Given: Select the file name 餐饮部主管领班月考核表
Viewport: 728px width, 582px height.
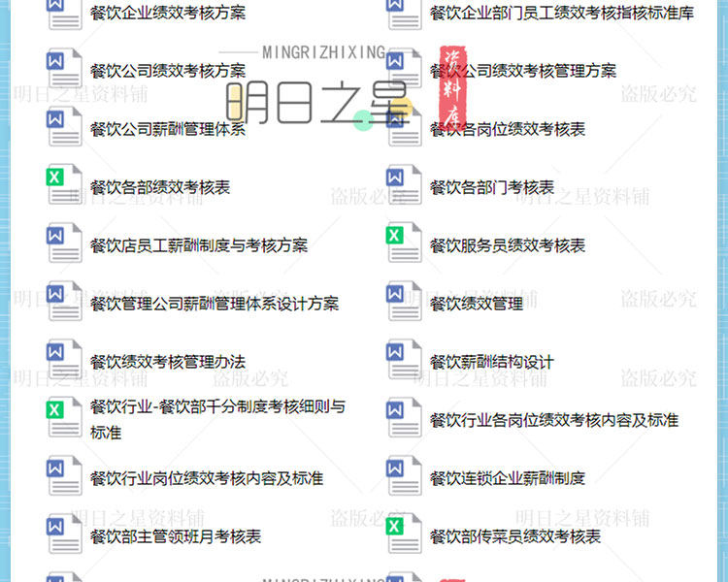Looking at the screenshot, I should tap(176, 536).
